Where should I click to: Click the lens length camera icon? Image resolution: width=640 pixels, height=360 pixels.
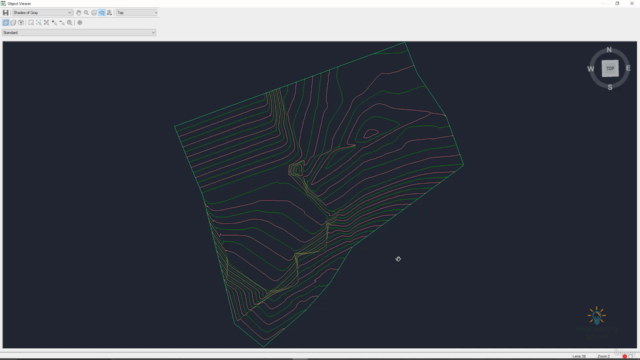pos(21,23)
